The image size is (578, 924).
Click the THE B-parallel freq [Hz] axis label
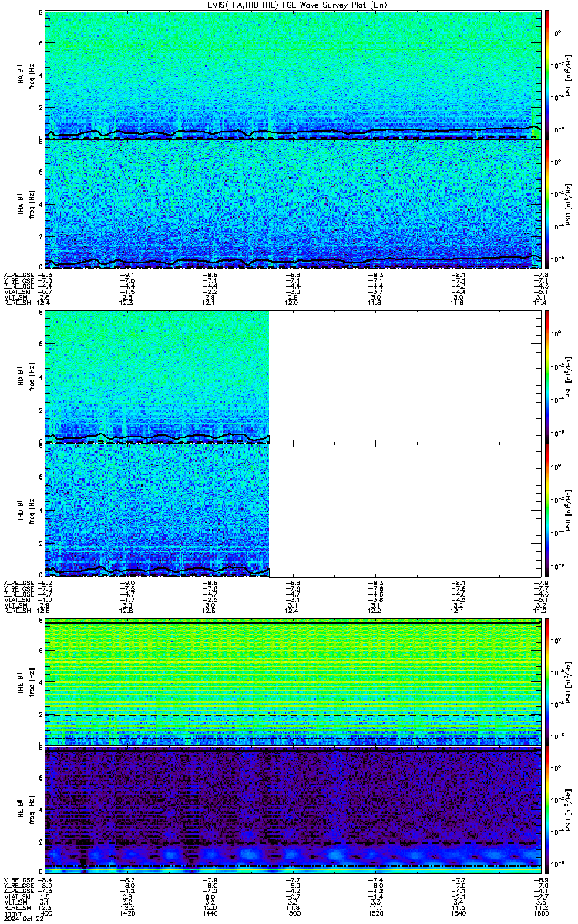tap(31, 811)
